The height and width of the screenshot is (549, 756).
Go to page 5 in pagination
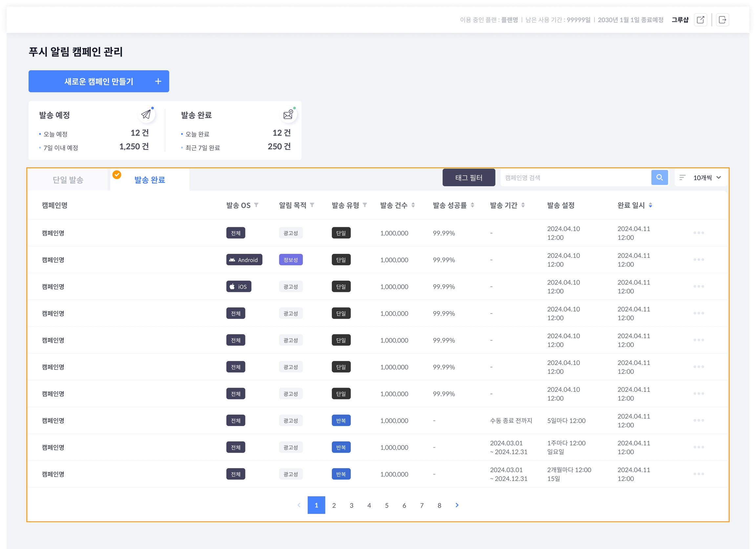(x=387, y=505)
